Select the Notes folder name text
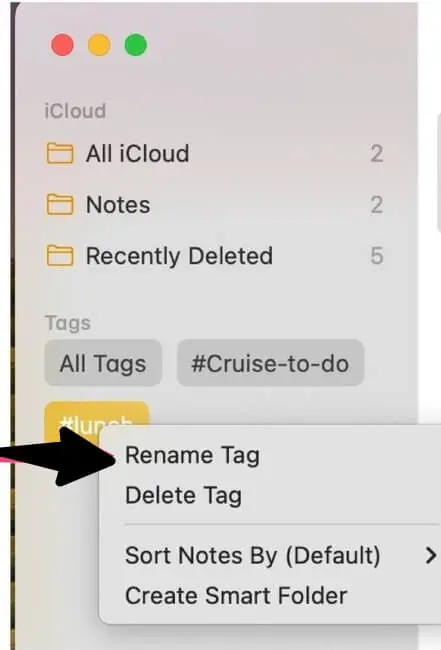 [118, 204]
